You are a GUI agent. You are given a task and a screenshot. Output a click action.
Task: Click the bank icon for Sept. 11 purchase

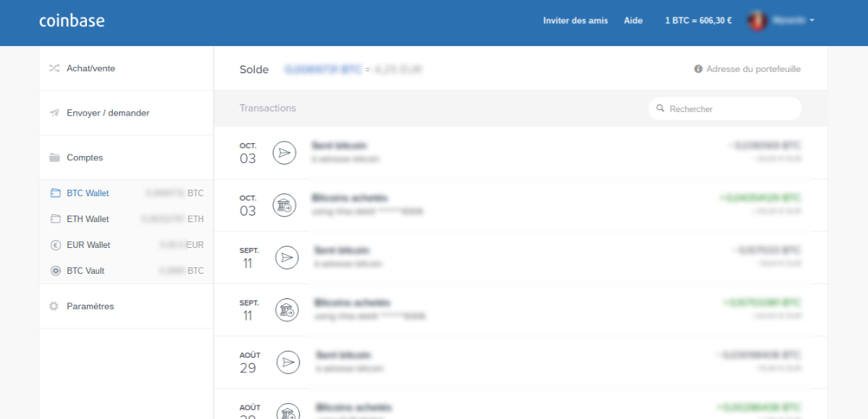click(287, 310)
